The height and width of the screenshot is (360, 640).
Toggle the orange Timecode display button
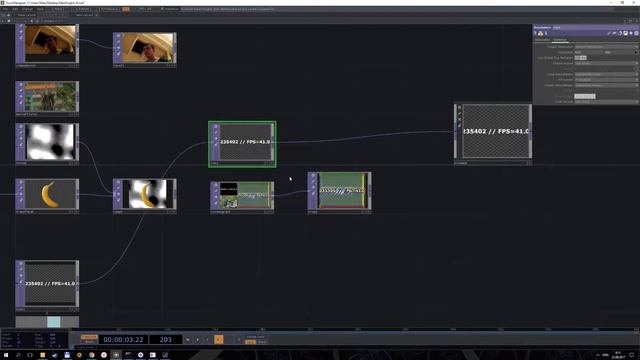pyautogui.click(x=89, y=337)
